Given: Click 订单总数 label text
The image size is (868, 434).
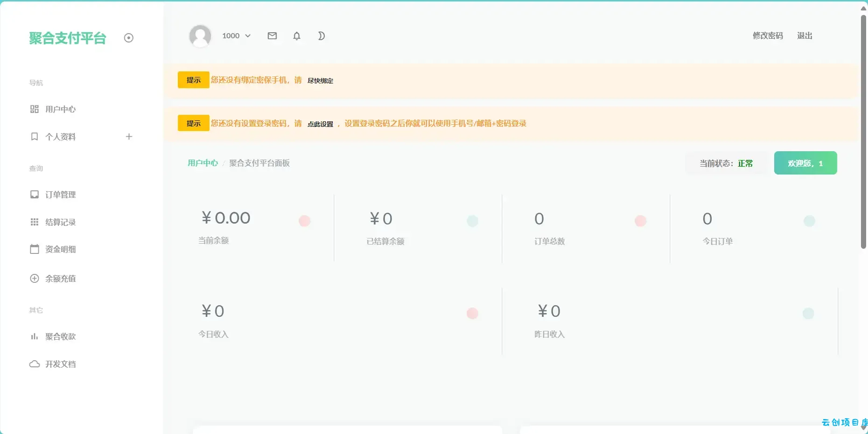Looking at the screenshot, I should pyautogui.click(x=549, y=241).
